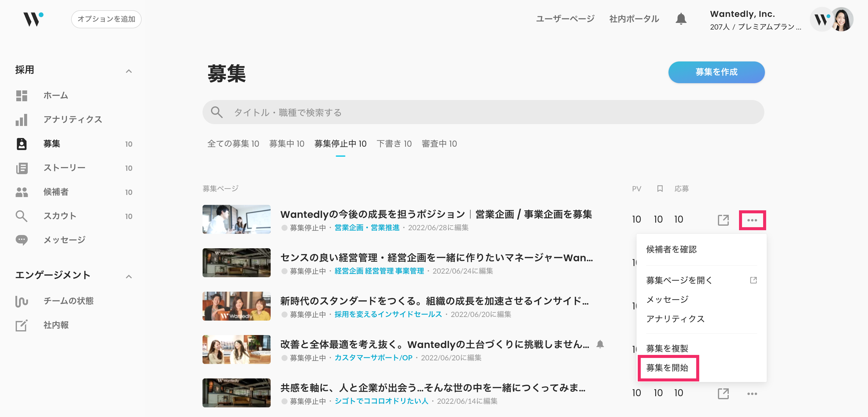Switch to the 下書き tab

(x=394, y=144)
